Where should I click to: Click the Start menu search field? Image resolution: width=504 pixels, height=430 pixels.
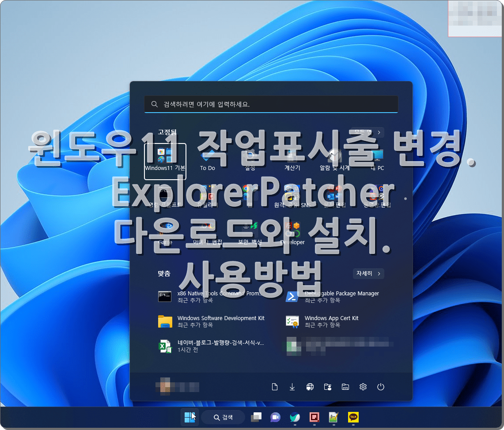(x=271, y=104)
